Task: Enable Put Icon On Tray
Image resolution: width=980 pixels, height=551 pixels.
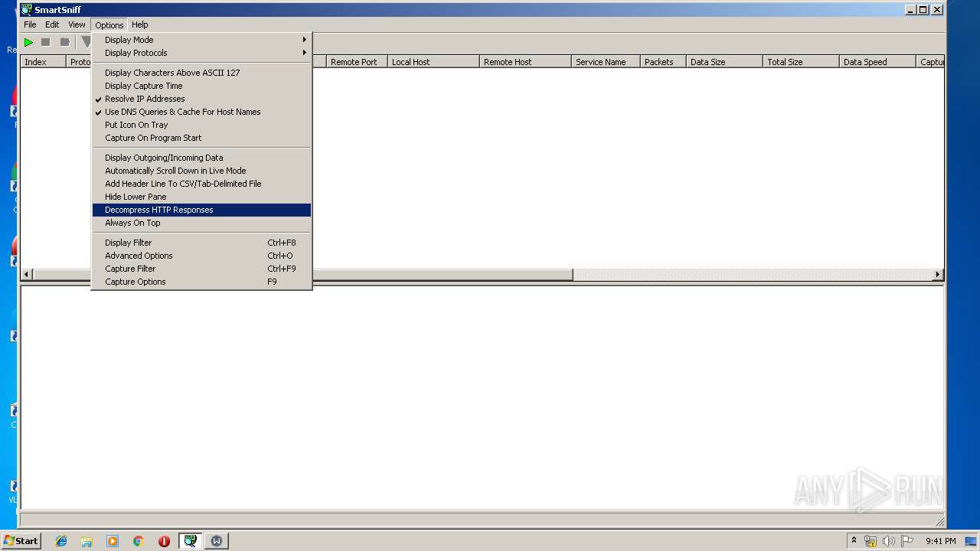Action: pos(202,125)
